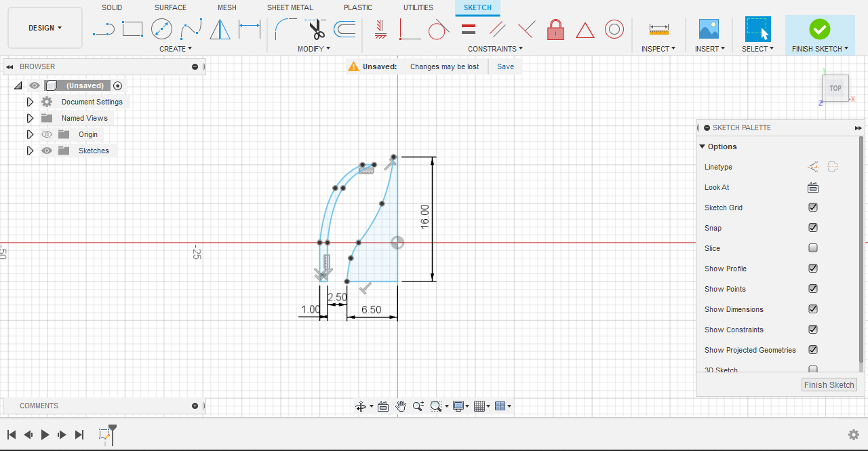The image size is (868, 451).
Task: Switch to the MESH tab
Action: pos(227,7)
